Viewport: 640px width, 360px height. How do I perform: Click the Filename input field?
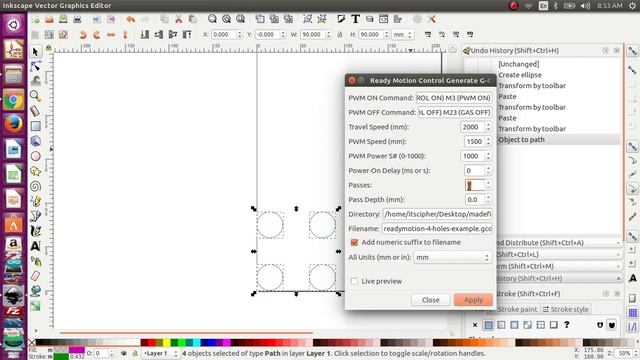pyautogui.click(x=437, y=229)
